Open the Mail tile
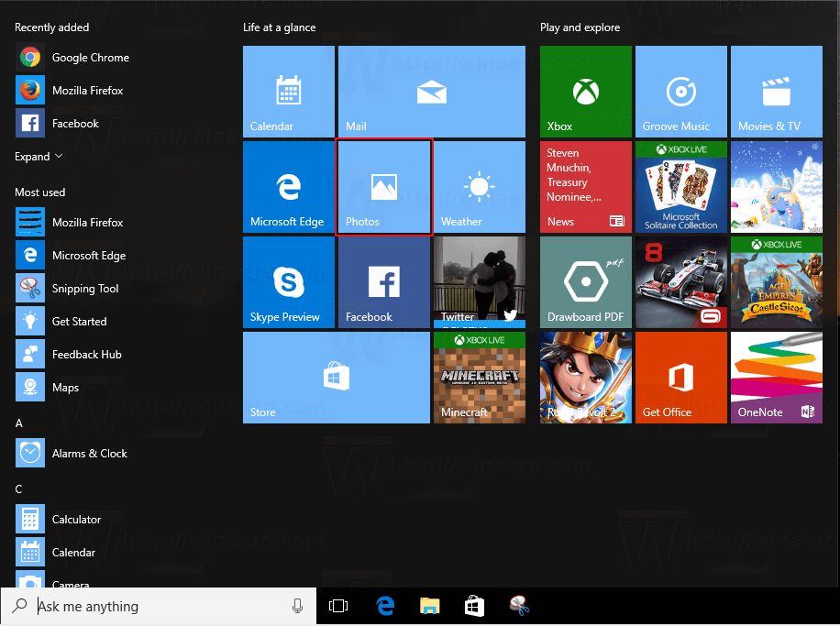Screen dimensions: 840x626 point(431,91)
